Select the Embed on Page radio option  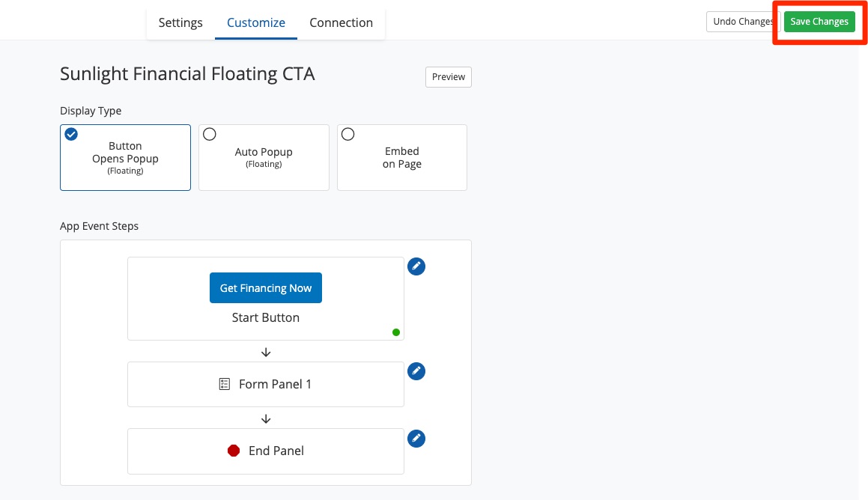[348, 135]
